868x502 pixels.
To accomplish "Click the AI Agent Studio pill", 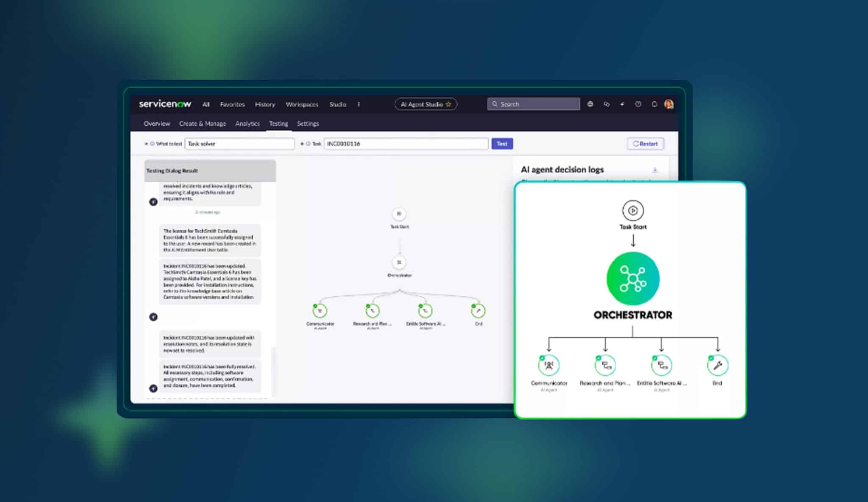I will click(x=426, y=104).
